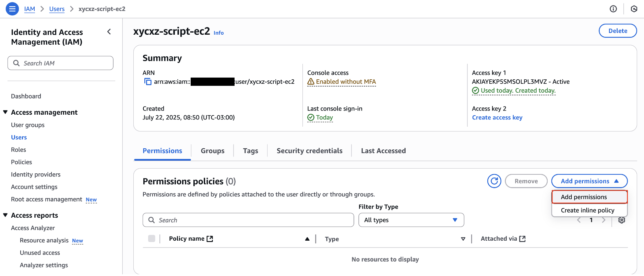The image size is (644, 276).
Task: Click the Type column header
Action: tap(332, 239)
